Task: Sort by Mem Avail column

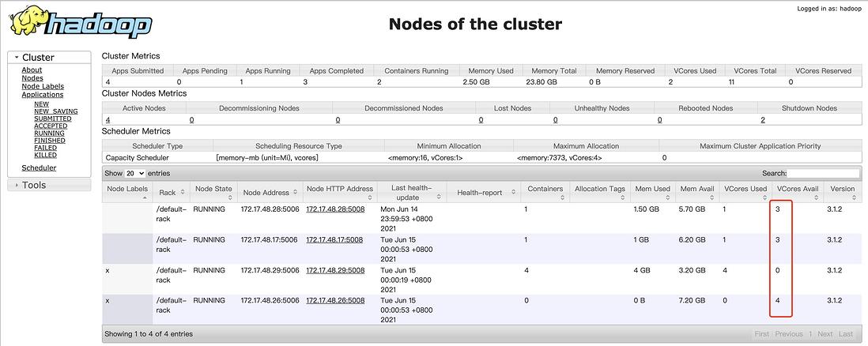Action: pos(697,191)
